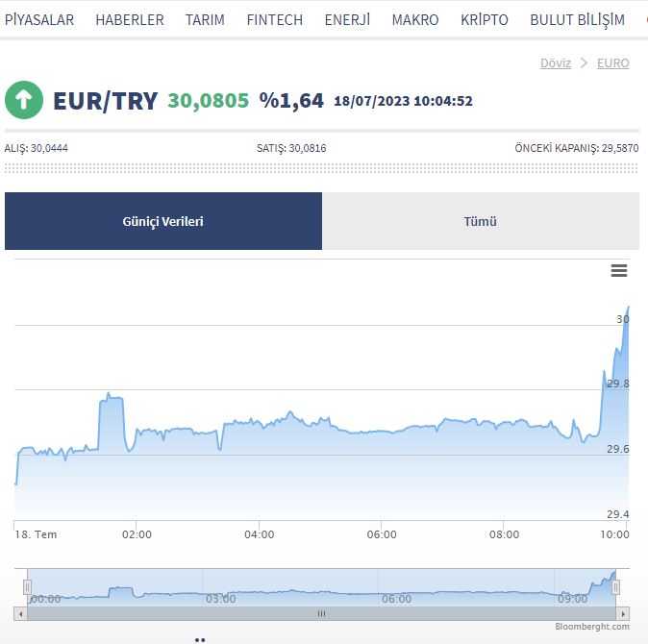Image resolution: width=648 pixels, height=644 pixels.
Task: Click the 08:00 x-axis label
Action: coord(504,534)
